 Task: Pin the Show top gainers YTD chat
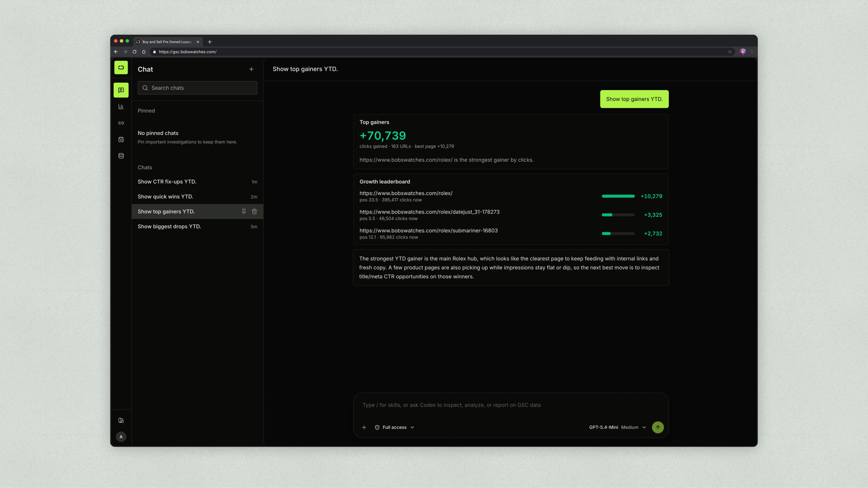click(x=244, y=211)
